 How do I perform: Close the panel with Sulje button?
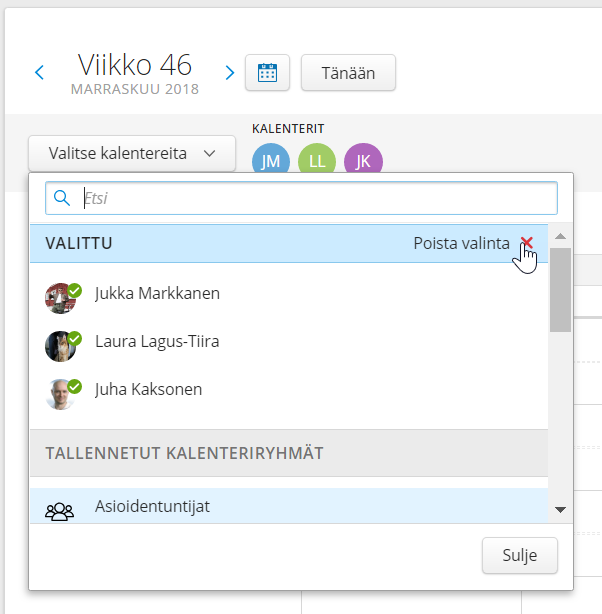coord(519,555)
